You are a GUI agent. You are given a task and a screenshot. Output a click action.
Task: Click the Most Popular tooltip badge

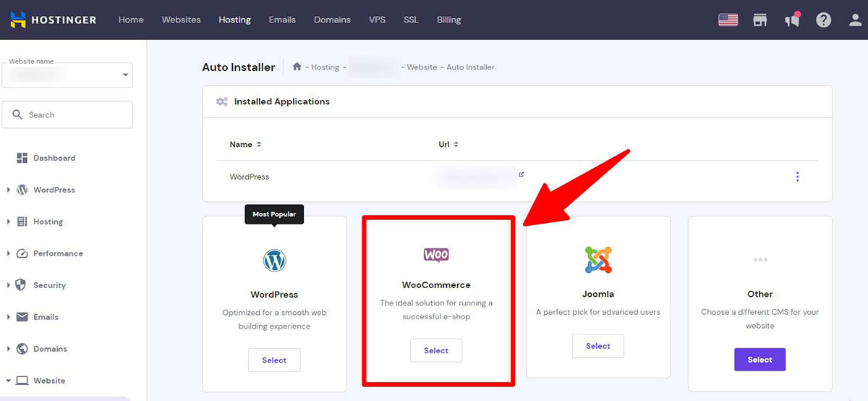click(x=274, y=214)
